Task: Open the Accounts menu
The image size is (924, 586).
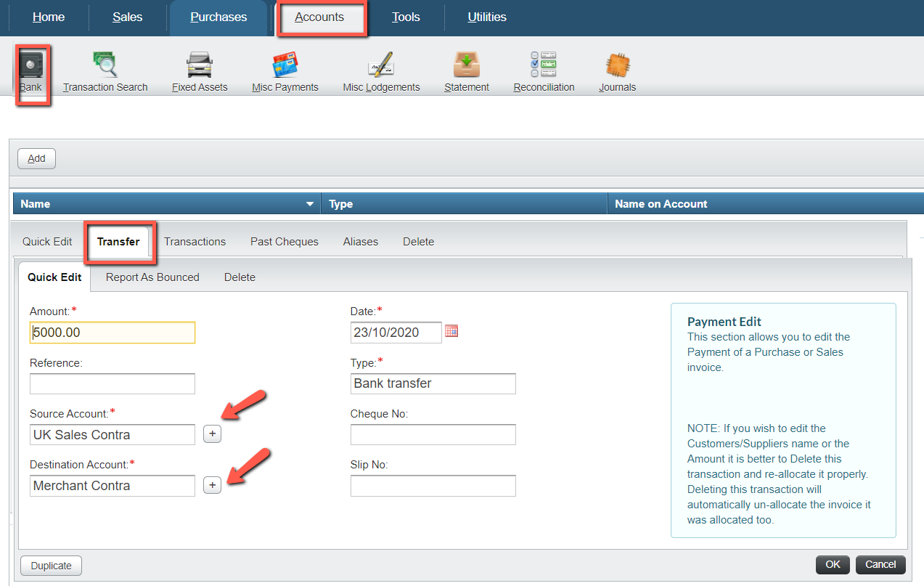Action: (319, 17)
